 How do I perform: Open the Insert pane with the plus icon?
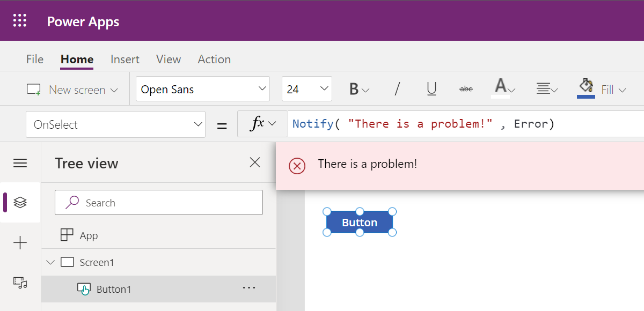pos(20,242)
